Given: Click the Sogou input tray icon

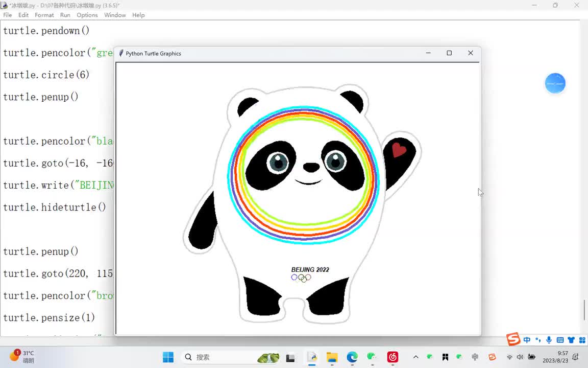Looking at the screenshot, I should coord(492,357).
